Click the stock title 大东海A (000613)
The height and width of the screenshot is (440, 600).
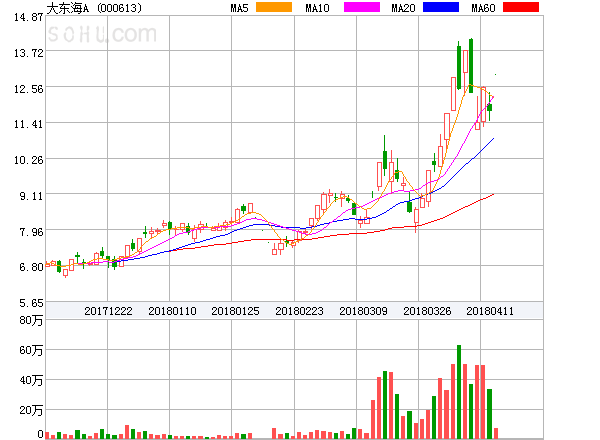(x=94, y=8)
